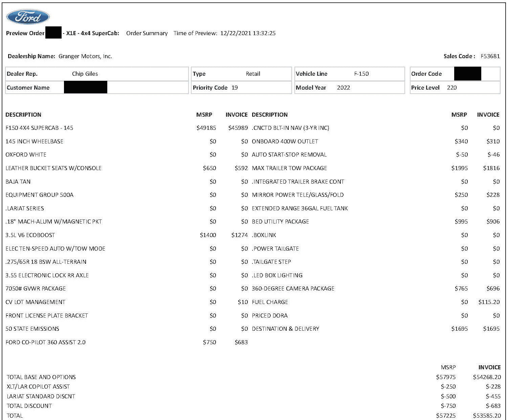Click the Co-Pilot 360 MSRP $750
The width and height of the screenshot is (508, 420).
click(x=209, y=342)
